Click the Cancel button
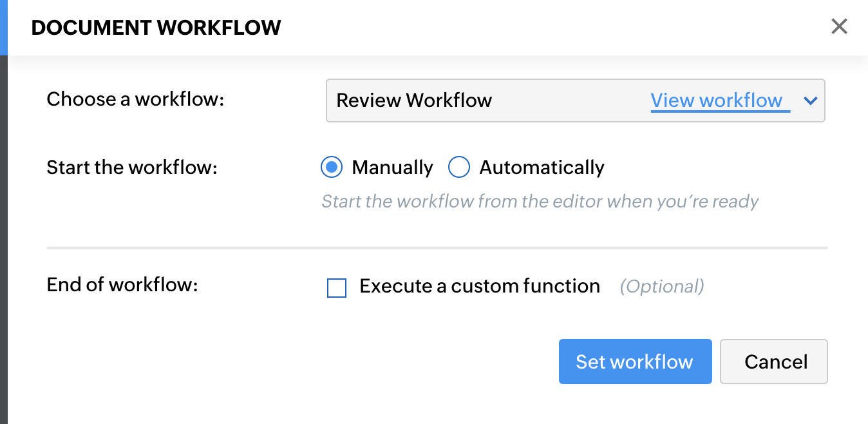This screenshot has height=424, width=868. click(773, 361)
